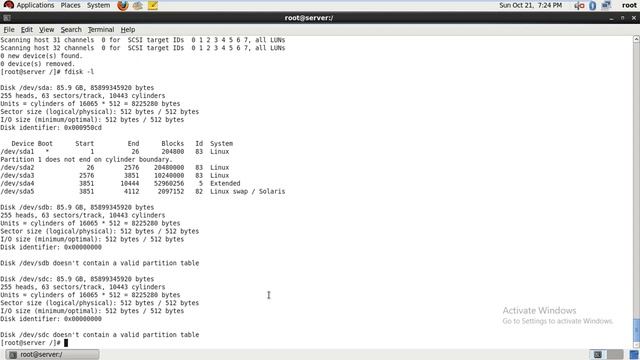This screenshot has height=360, width=640.
Task: Switch to the second workspace in switcher
Action: 615,354
